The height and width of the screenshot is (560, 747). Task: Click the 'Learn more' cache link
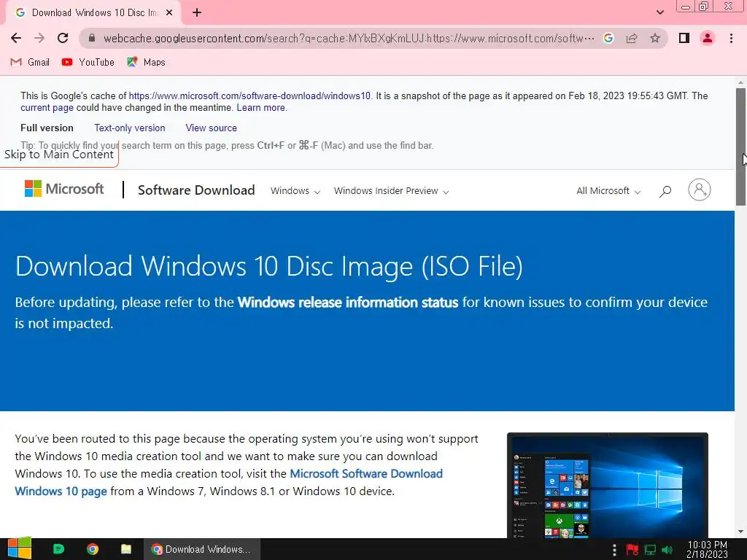261,108
